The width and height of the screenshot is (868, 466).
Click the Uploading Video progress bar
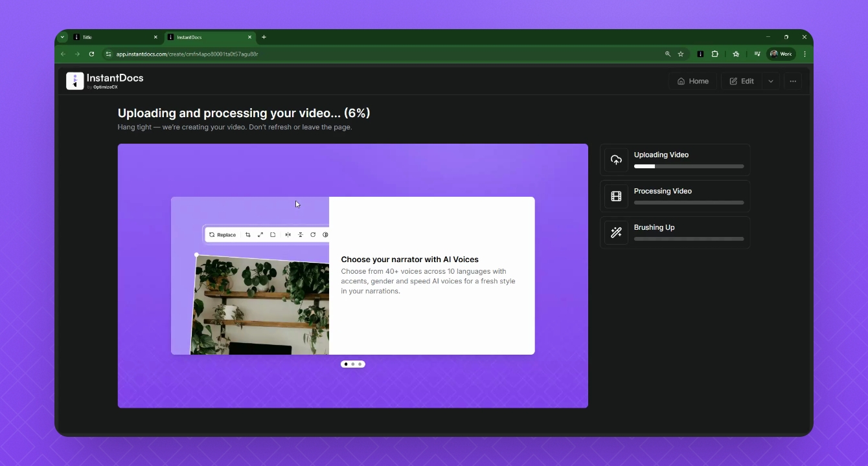click(x=689, y=166)
